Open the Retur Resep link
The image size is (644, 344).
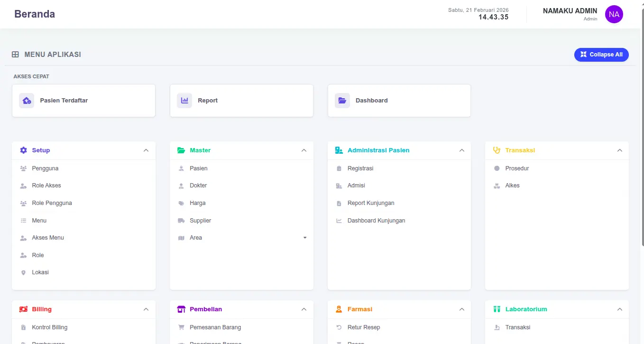(x=364, y=327)
